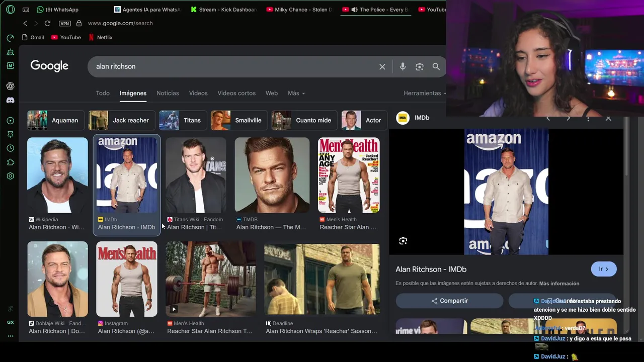The height and width of the screenshot is (362, 644).
Task: Open the YouTube bookmark
Action: click(66, 37)
